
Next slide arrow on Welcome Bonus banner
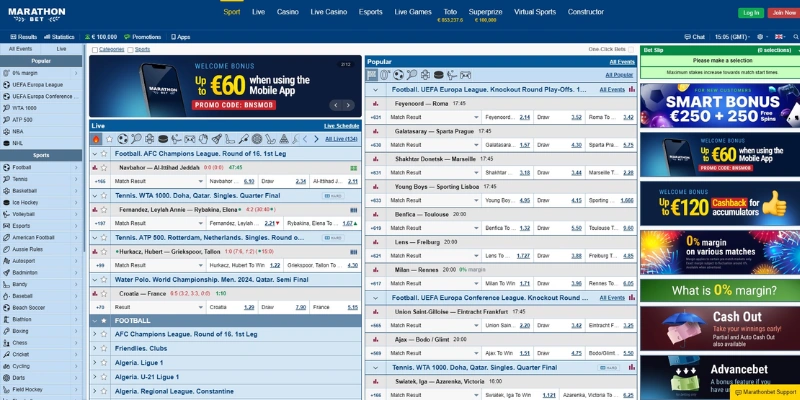(x=348, y=105)
